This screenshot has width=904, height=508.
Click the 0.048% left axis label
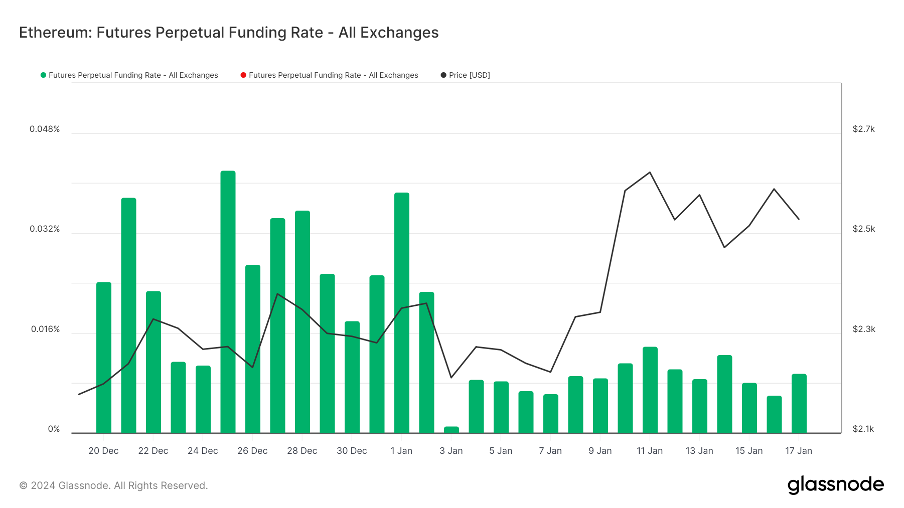[x=44, y=129]
